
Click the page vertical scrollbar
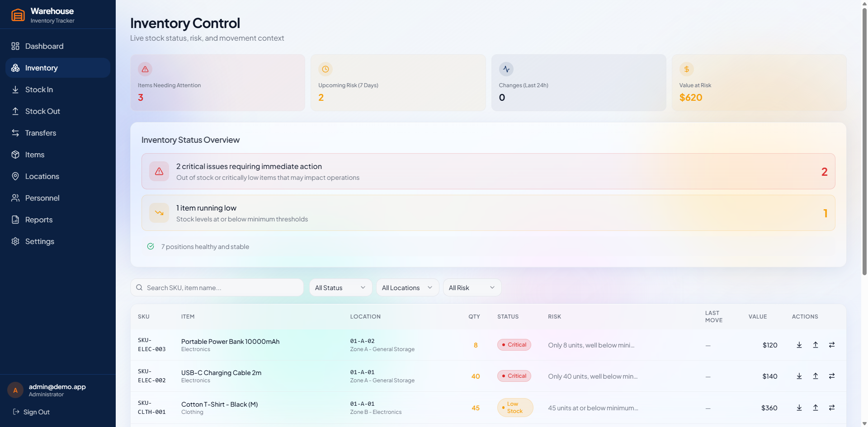point(864,136)
